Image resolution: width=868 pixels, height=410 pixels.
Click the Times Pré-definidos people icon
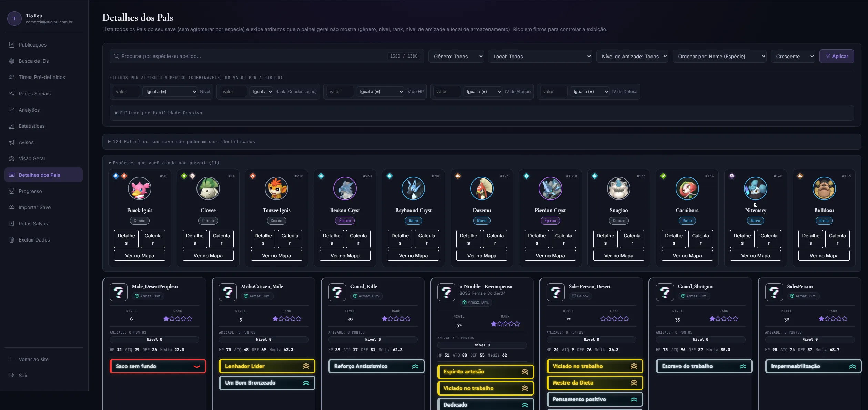(x=12, y=77)
